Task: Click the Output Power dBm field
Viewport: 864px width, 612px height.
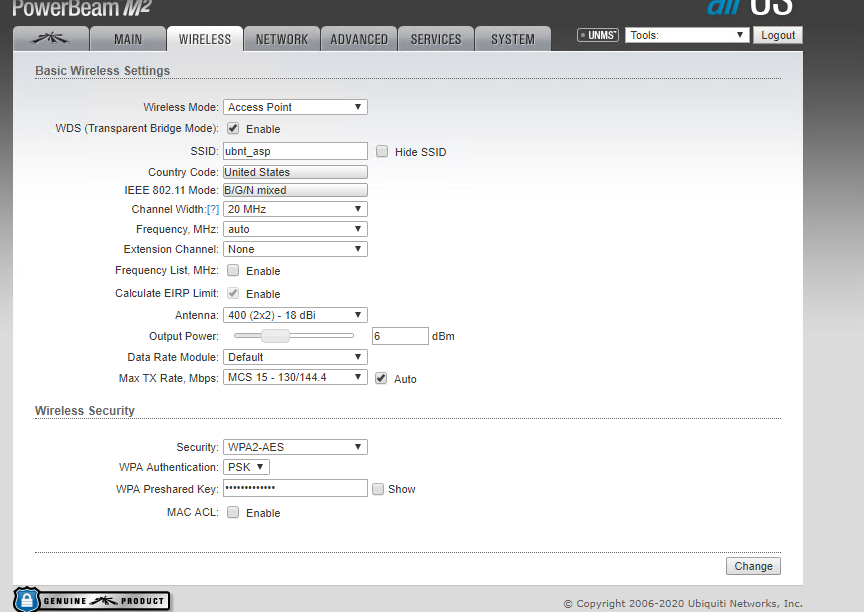Action: pyautogui.click(x=400, y=336)
